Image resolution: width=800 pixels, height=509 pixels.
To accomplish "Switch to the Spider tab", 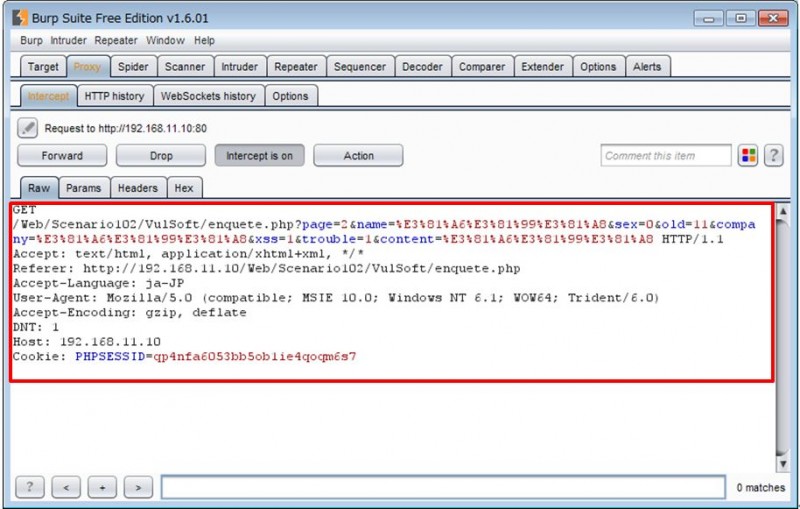I will [133, 67].
